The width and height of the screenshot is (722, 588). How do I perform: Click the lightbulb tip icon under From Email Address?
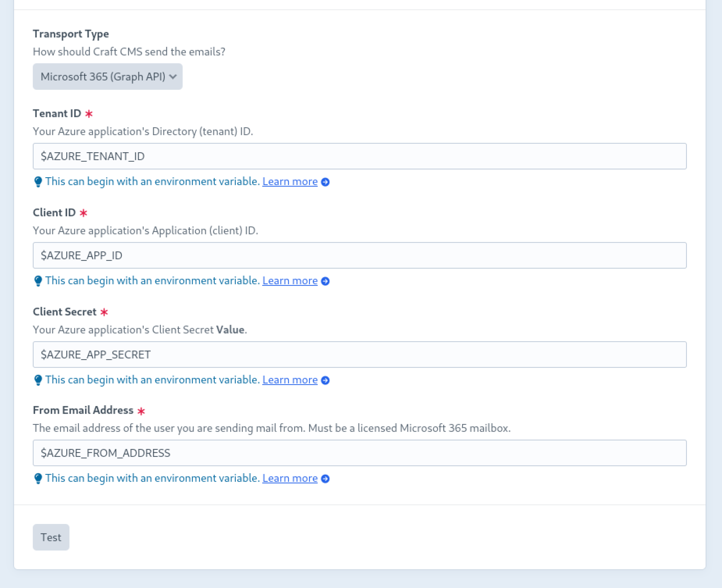[x=38, y=479]
